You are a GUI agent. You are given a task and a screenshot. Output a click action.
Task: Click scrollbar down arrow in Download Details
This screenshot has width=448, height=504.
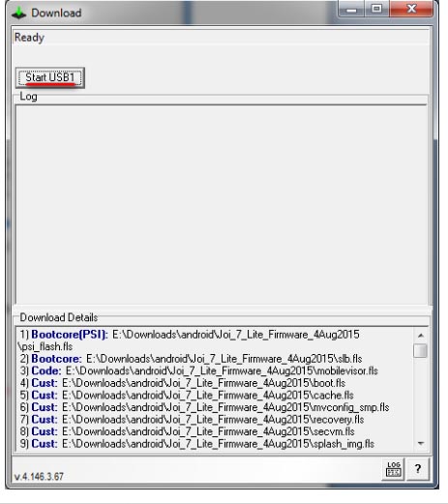tap(421, 443)
